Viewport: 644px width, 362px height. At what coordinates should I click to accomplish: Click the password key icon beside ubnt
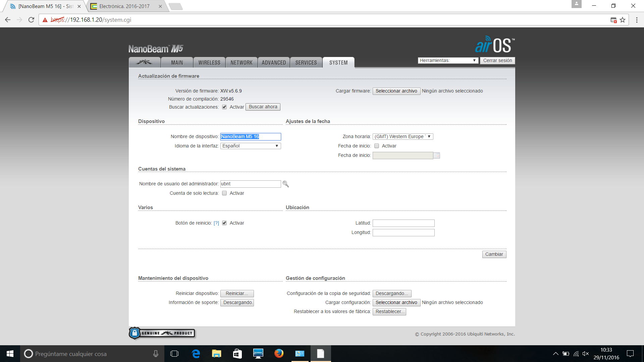285,184
